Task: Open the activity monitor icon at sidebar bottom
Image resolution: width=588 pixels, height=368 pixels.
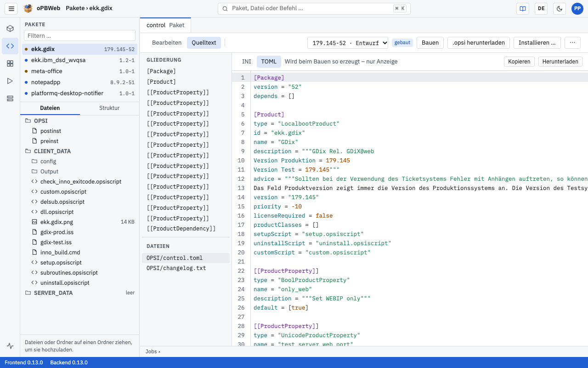Action: (x=10, y=346)
